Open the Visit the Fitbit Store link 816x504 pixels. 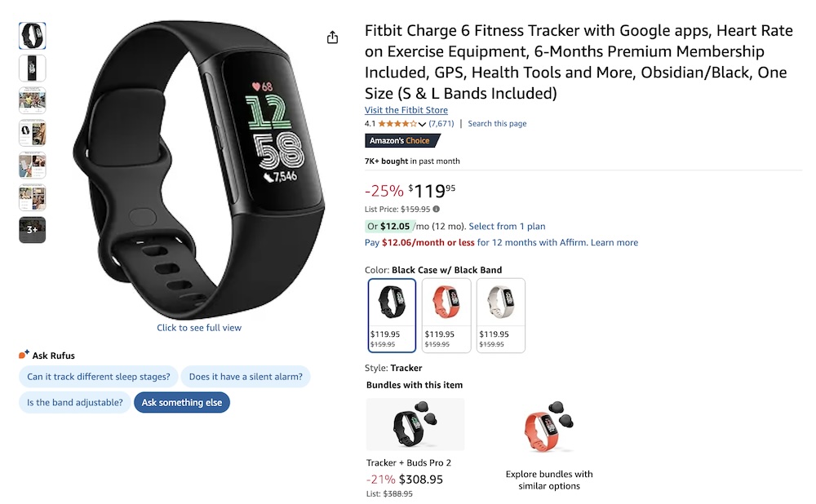point(406,109)
